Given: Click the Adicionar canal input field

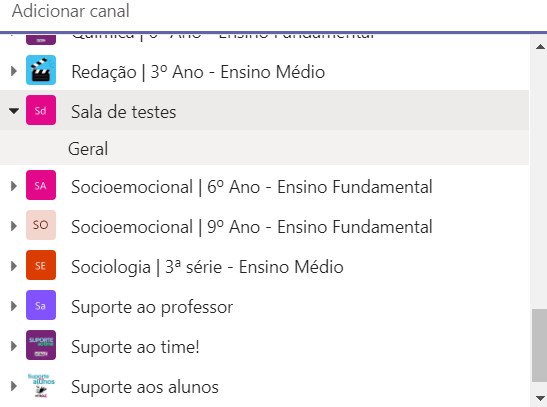Looking at the screenshot, I should click(x=274, y=14).
